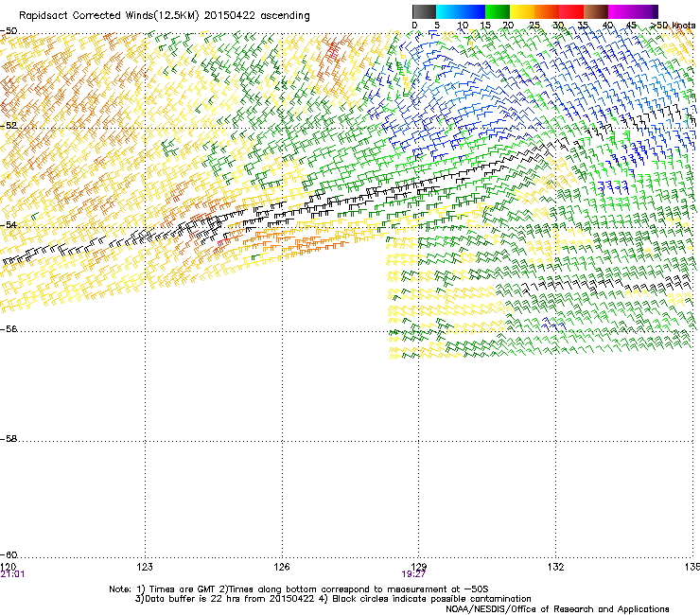Click the 123 longitude axis label
700x615 pixels.
coord(145,567)
